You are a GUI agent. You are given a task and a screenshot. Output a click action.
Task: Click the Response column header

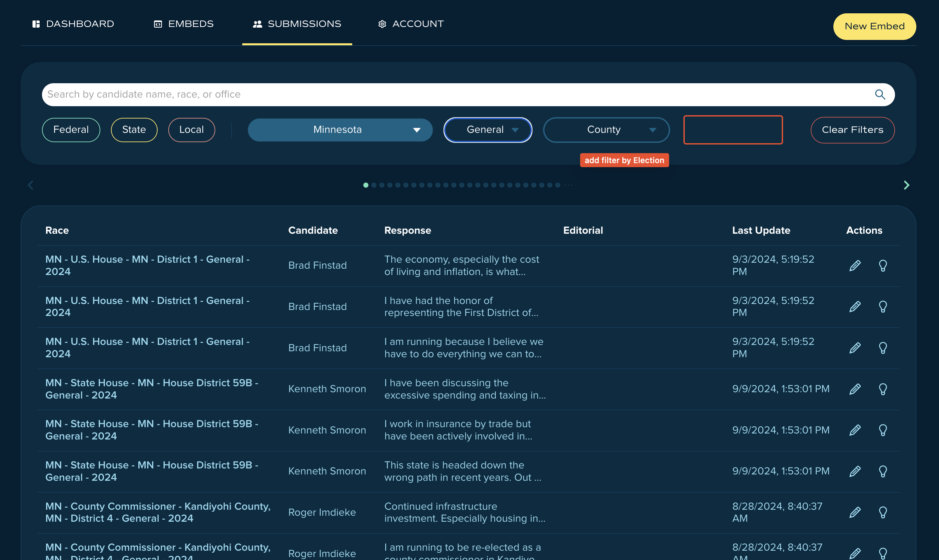[408, 230]
